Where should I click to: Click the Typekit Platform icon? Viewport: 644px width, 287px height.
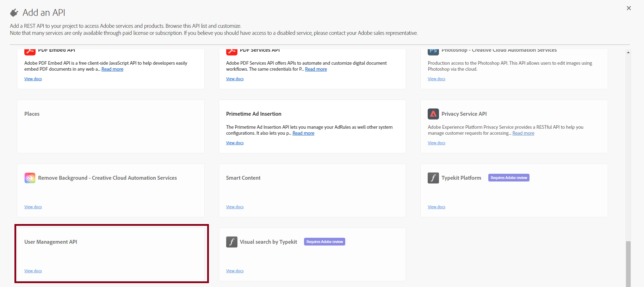click(x=433, y=178)
